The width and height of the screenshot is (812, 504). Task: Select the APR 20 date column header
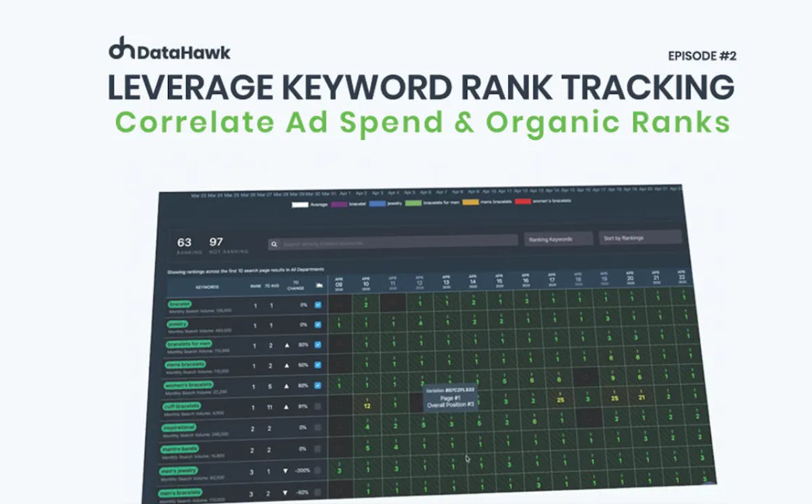point(631,277)
